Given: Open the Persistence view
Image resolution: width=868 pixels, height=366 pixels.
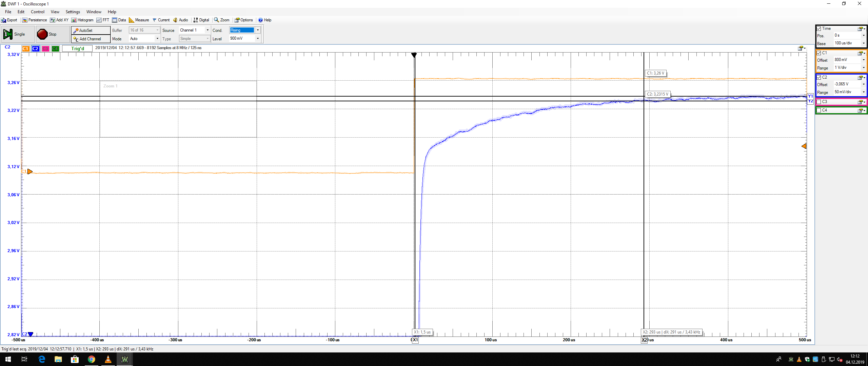Looking at the screenshot, I should point(34,20).
